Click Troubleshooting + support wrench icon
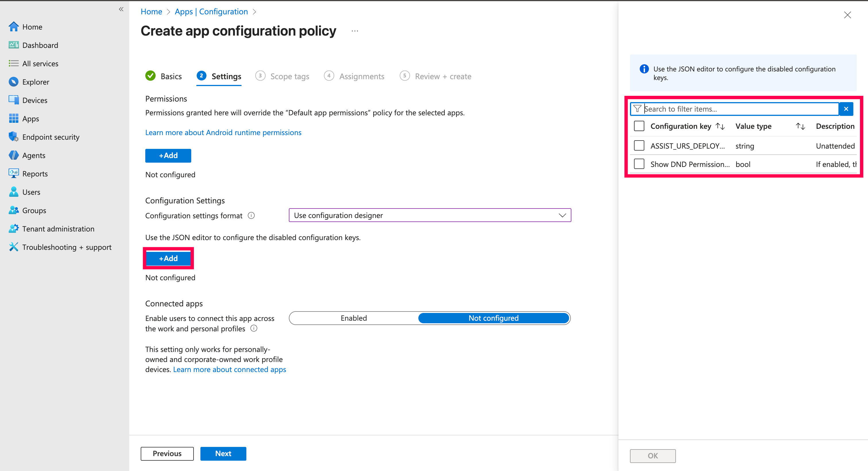 click(13, 247)
